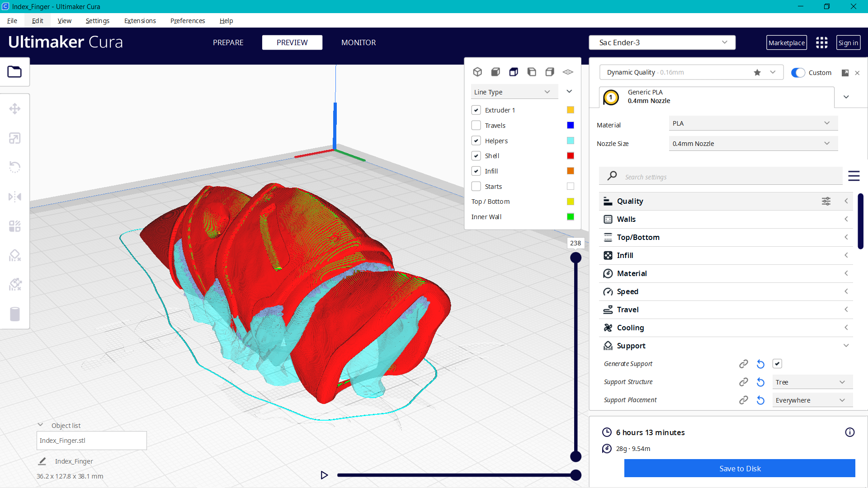Select the Mirror tool
Viewport: 868px width, 488px height.
15,197
